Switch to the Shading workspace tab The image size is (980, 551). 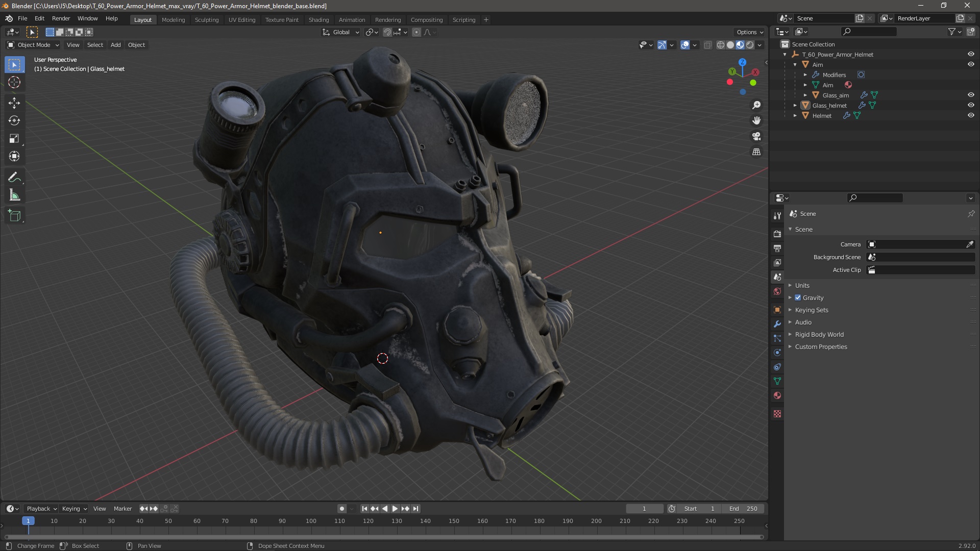pos(318,19)
